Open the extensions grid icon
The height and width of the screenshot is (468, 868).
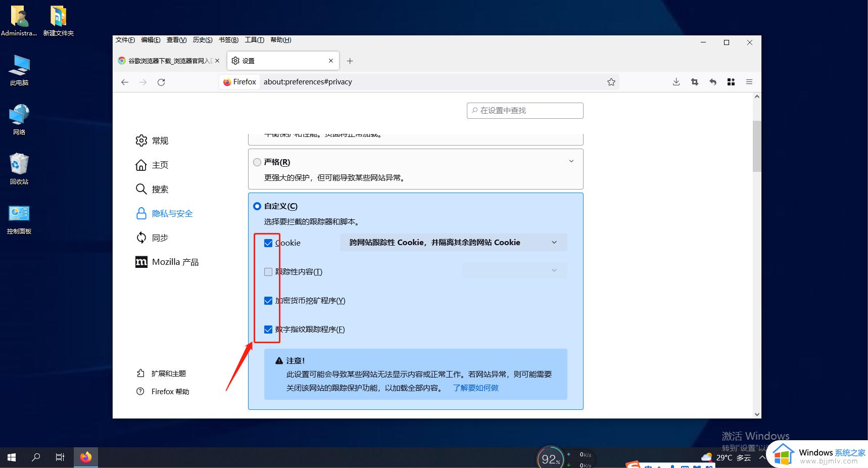[731, 82]
